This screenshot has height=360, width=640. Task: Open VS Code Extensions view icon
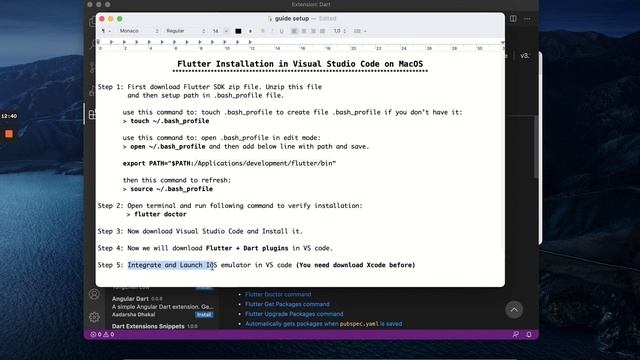click(92, 115)
